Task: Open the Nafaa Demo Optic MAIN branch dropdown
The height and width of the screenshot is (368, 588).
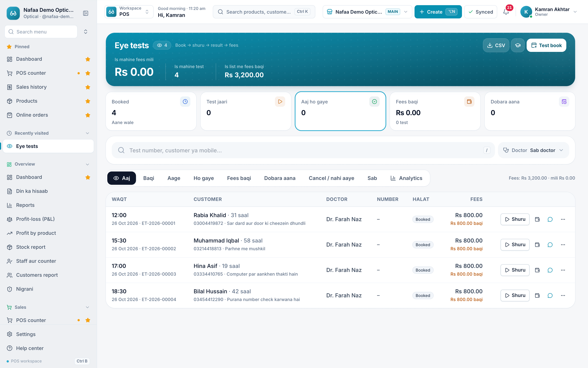Action: pyautogui.click(x=367, y=12)
